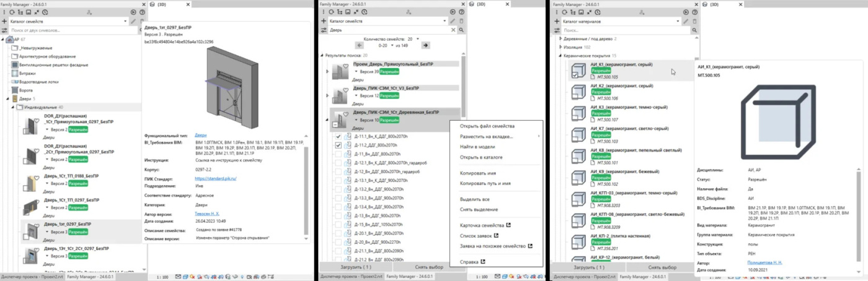
Task: Uncheck the Д-11.2_ДДГ_800x2070h type checkbox
Action: tap(338, 145)
